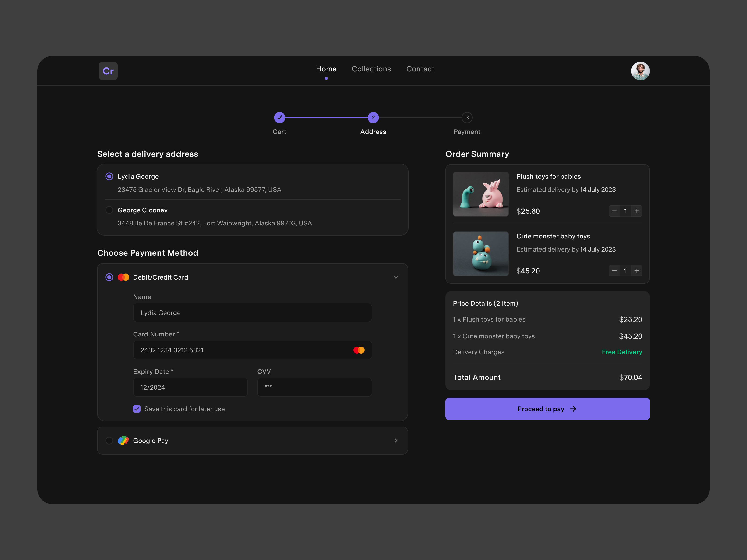
Task: Click the Proceed to pay button
Action: tap(547, 409)
